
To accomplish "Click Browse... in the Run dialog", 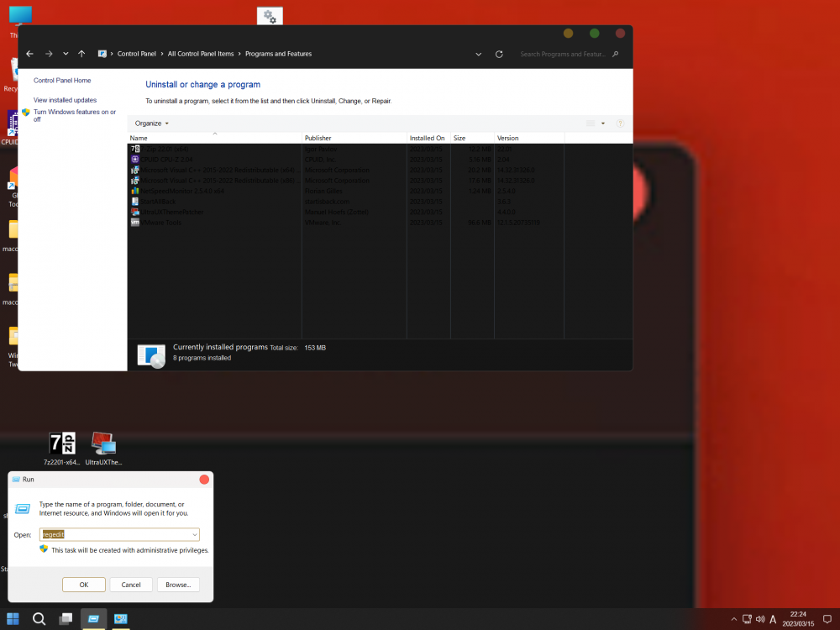I will (178, 585).
